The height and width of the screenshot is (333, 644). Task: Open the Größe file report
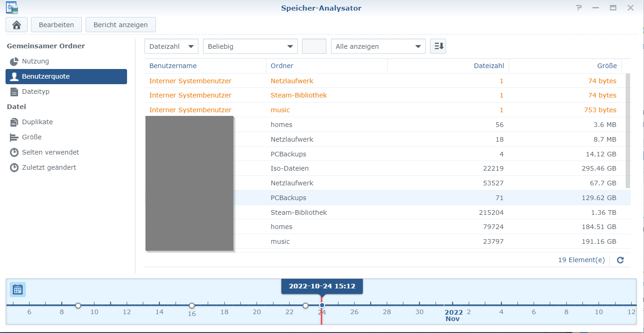(31, 137)
